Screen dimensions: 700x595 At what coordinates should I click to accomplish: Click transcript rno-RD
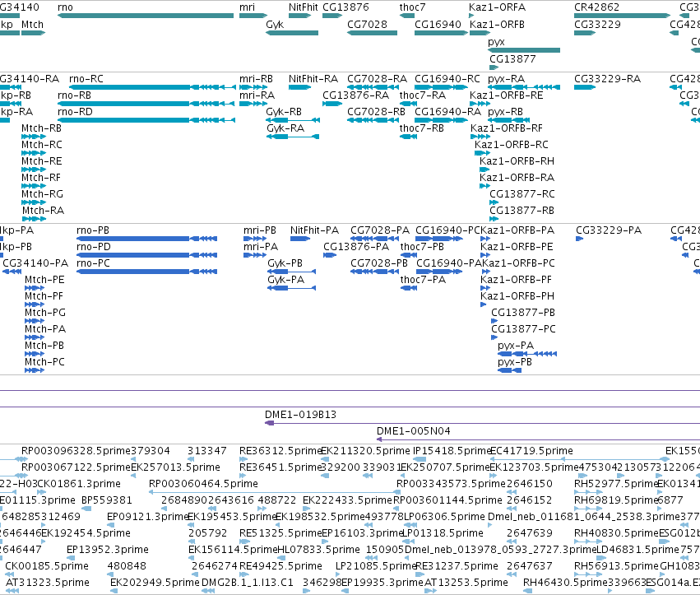pos(75,112)
